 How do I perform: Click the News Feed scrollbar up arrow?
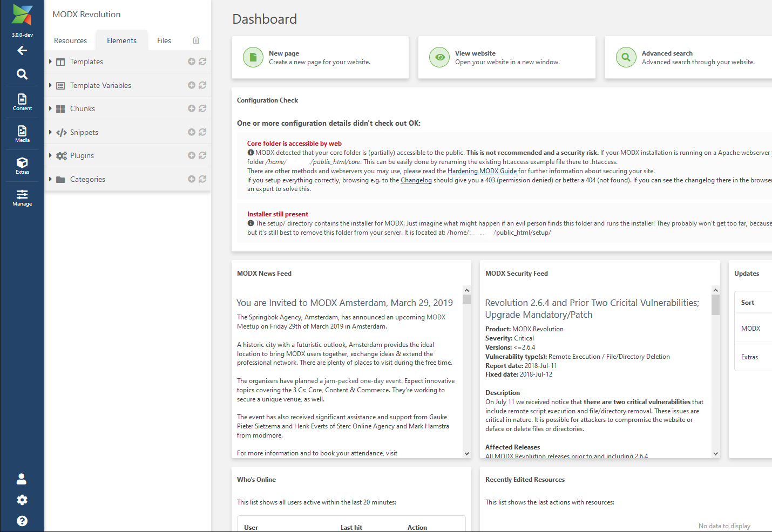[467, 290]
